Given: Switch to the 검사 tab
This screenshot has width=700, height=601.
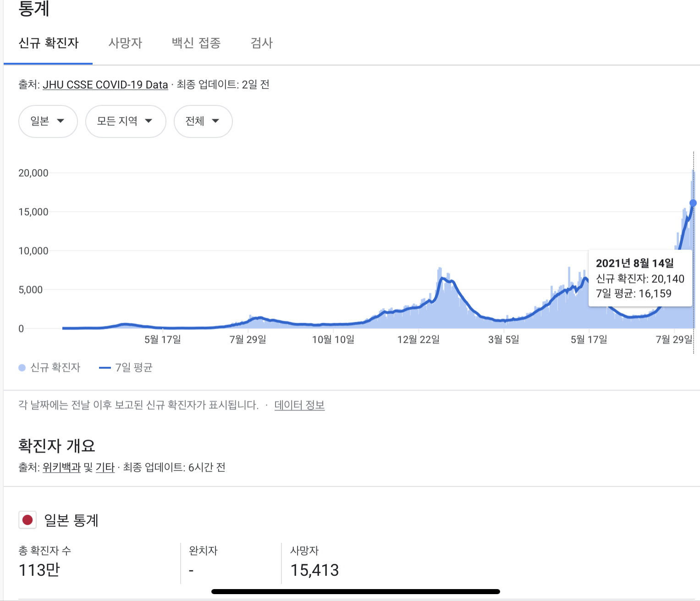Looking at the screenshot, I should tap(262, 43).
